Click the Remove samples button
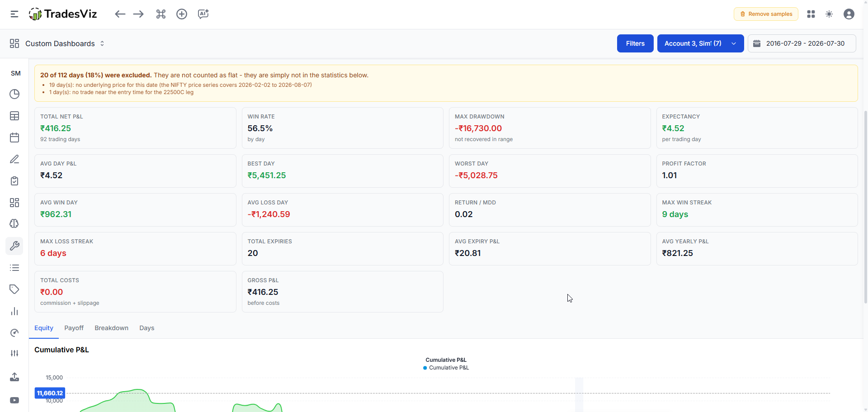 pyautogui.click(x=766, y=14)
